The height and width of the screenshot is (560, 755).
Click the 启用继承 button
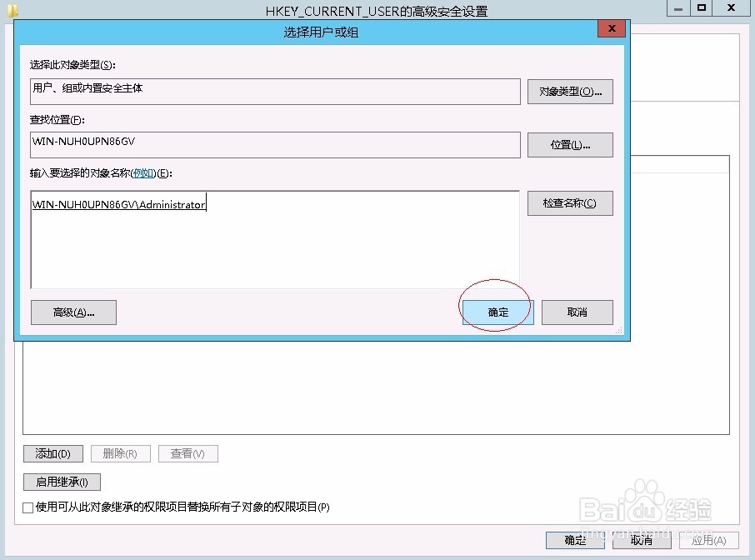(x=61, y=481)
